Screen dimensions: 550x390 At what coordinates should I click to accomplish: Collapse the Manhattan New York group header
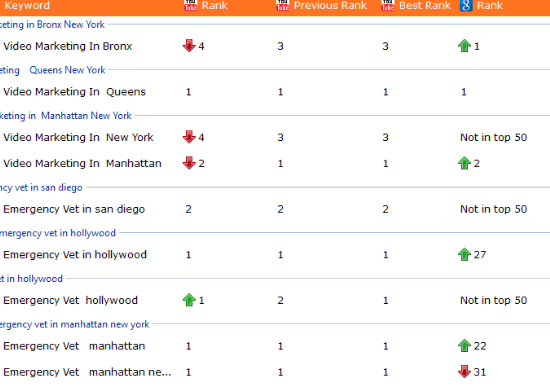pyautogui.click(x=66, y=115)
